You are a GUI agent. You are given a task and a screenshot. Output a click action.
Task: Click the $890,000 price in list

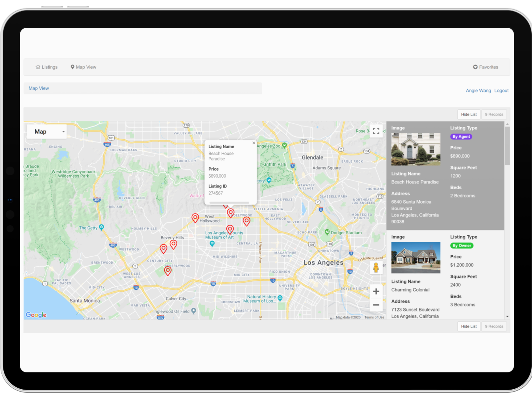(x=460, y=156)
